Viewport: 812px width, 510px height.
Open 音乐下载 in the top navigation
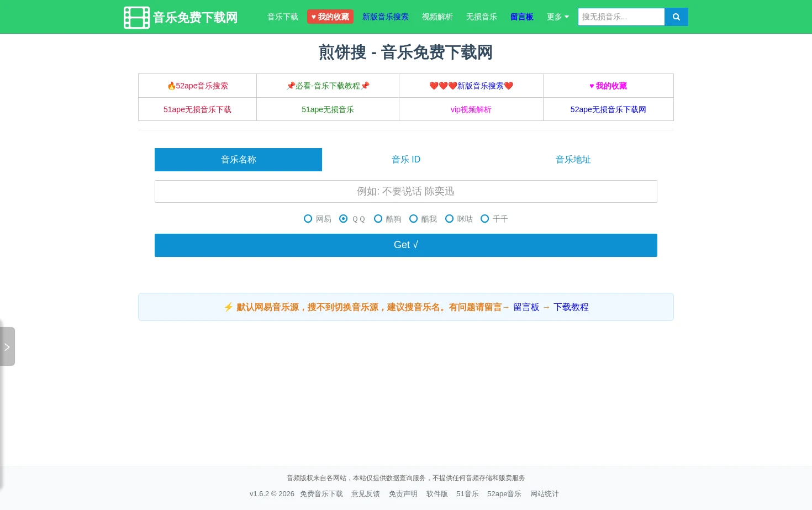pos(283,17)
